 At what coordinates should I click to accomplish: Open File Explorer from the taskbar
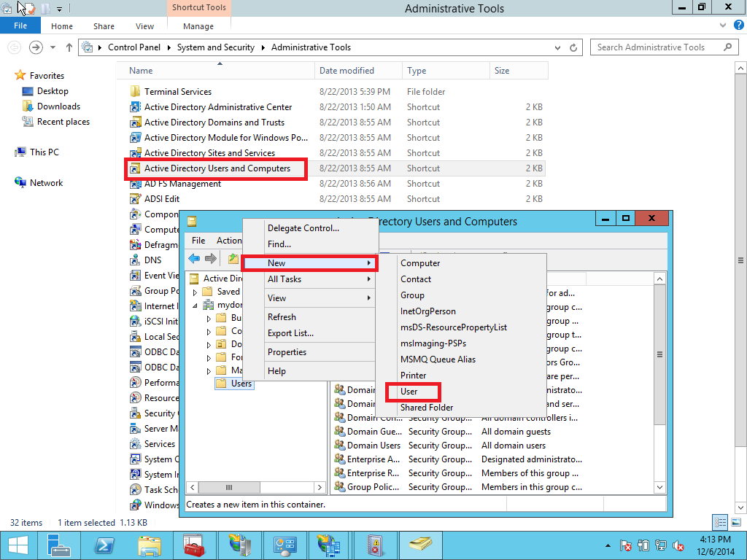[x=150, y=545]
